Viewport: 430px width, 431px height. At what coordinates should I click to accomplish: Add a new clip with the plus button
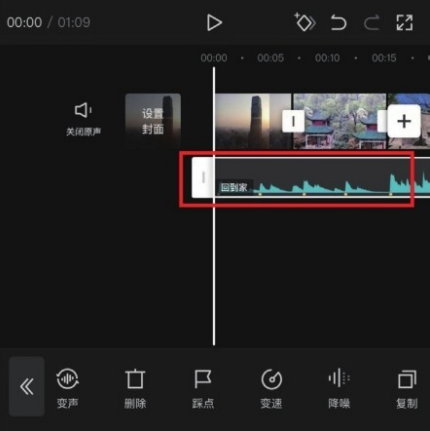pos(404,121)
